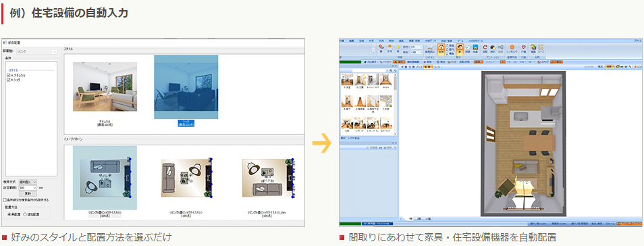Click the orange 入力優先 button
Screen dimensions: 644x246
pyautogui.click(x=556, y=62)
